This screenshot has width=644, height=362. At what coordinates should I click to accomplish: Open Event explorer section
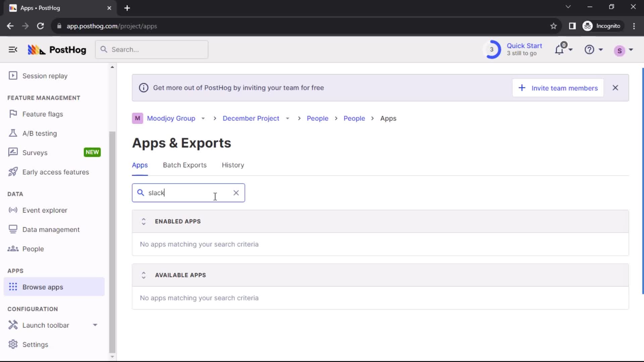click(45, 210)
